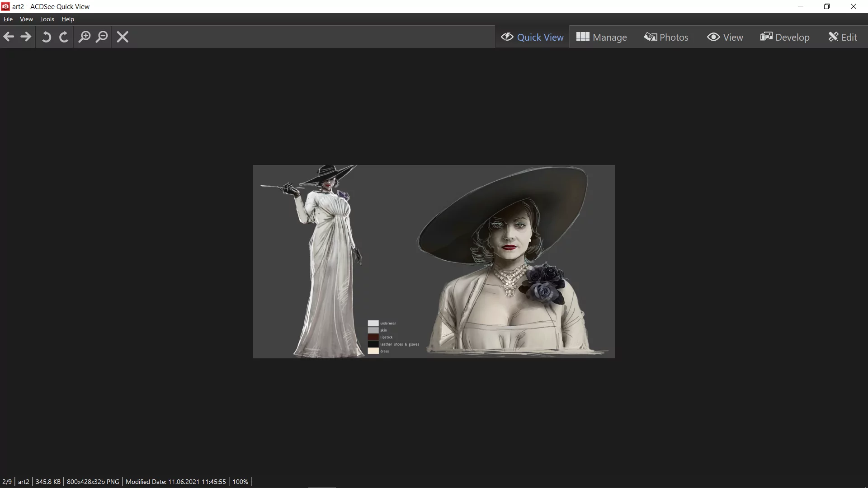Click the dress color swatch in image
868x488 pixels.
(x=373, y=351)
